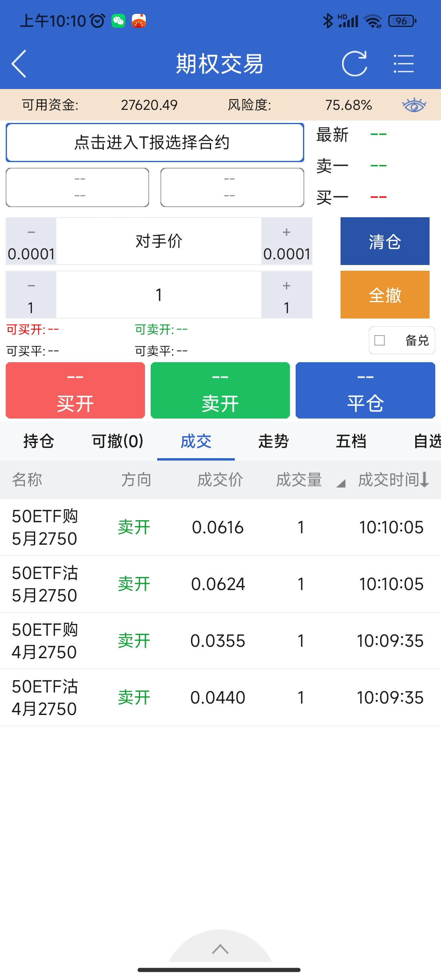Image resolution: width=441 pixels, height=980 pixels.
Task: Enable the 备兑 checkbox
Action: tap(380, 340)
